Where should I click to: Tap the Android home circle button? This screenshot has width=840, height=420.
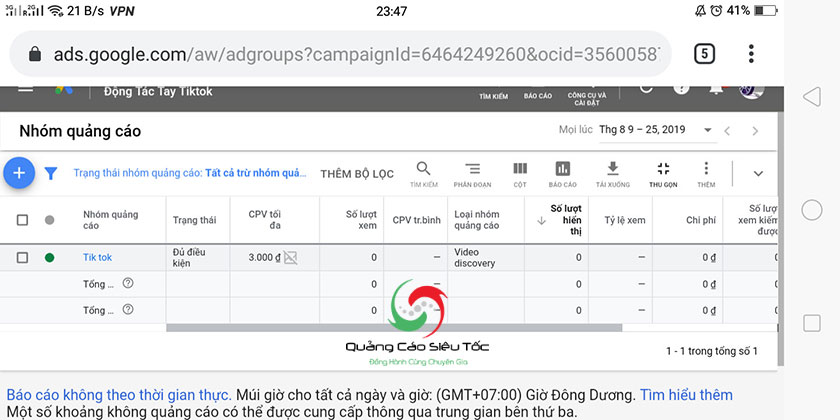(x=812, y=210)
